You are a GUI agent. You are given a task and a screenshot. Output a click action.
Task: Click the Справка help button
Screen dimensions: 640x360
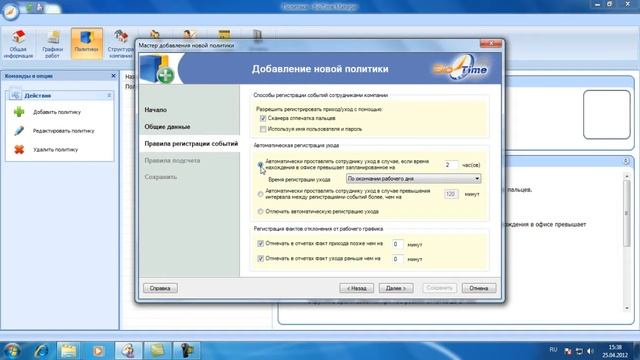click(x=160, y=288)
